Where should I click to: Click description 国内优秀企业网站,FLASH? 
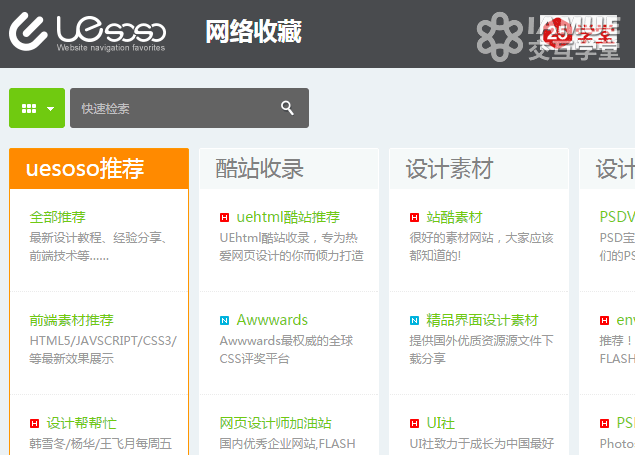[287, 444]
